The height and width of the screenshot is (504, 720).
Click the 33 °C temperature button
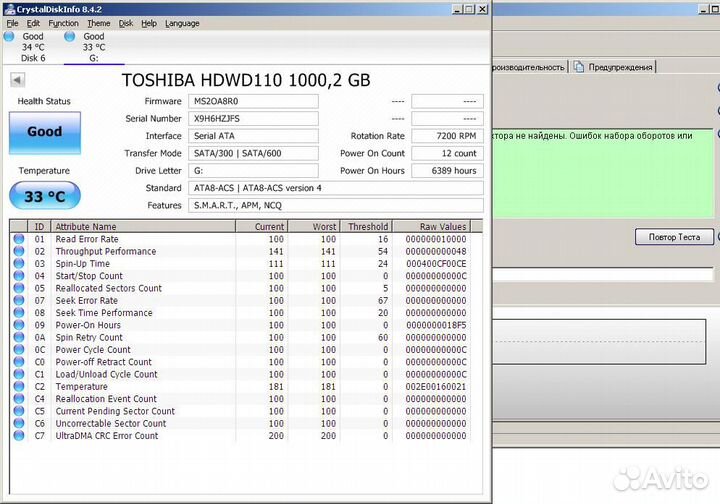(x=44, y=196)
